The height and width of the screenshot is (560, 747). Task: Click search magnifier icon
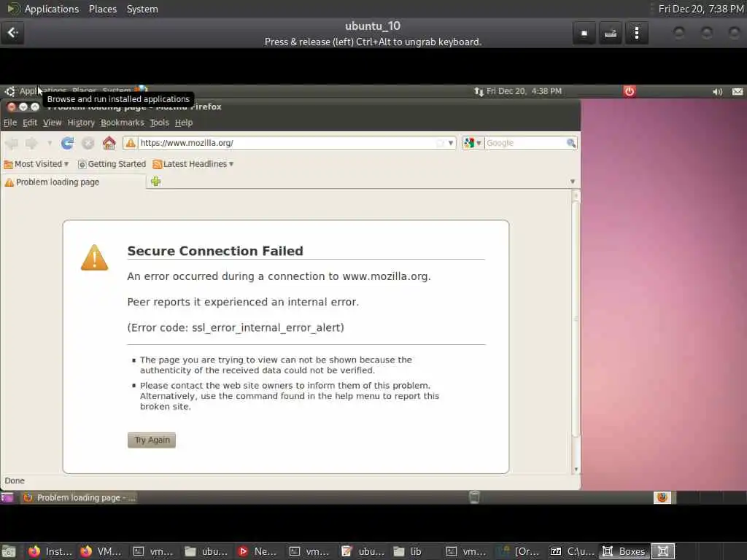(570, 143)
